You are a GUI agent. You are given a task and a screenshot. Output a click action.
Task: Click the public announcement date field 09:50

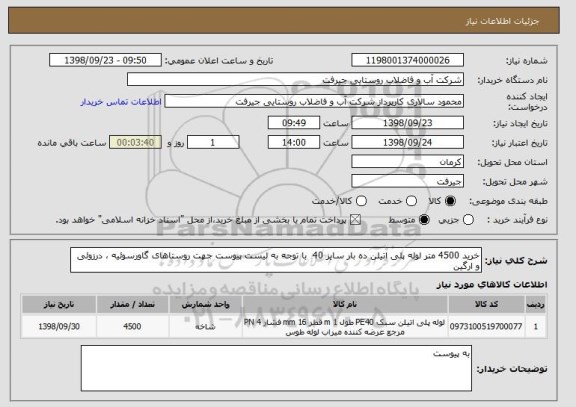coord(105,60)
